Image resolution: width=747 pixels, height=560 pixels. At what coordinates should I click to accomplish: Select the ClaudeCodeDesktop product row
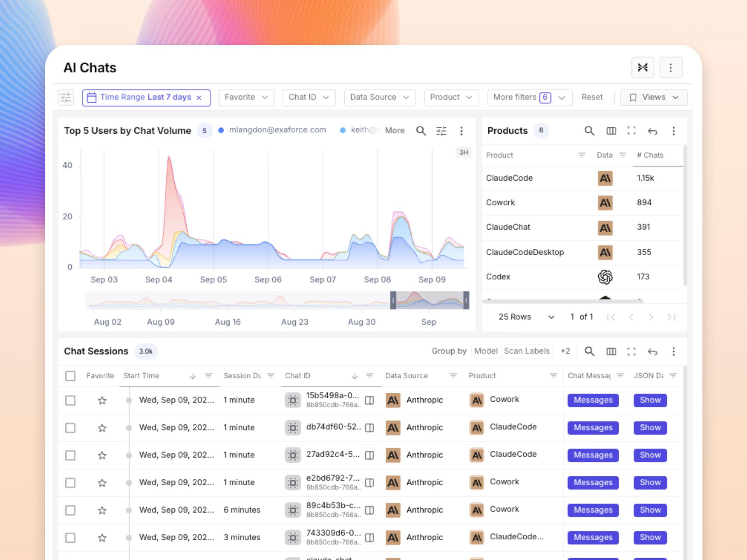point(582,252)
